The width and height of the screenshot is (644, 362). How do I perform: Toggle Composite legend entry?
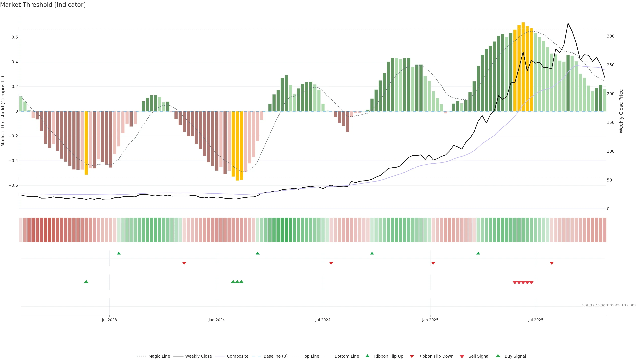[x=237, y=356]
